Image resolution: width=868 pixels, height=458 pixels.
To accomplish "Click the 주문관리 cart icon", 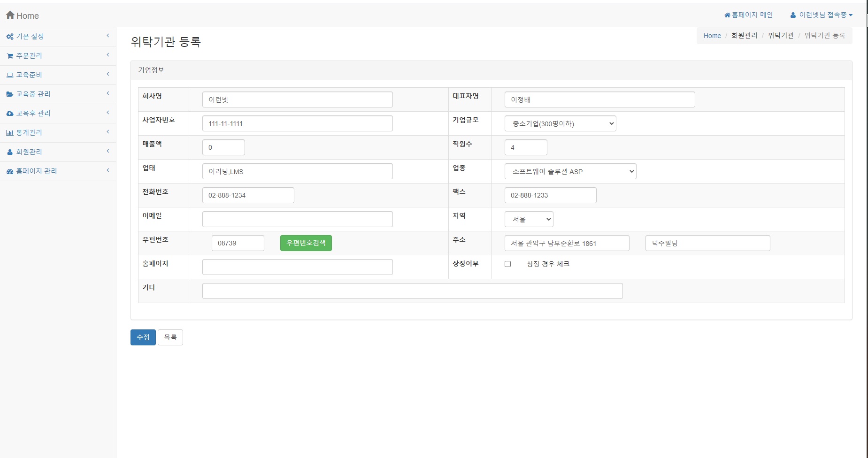I will click(x=10, y=56).
